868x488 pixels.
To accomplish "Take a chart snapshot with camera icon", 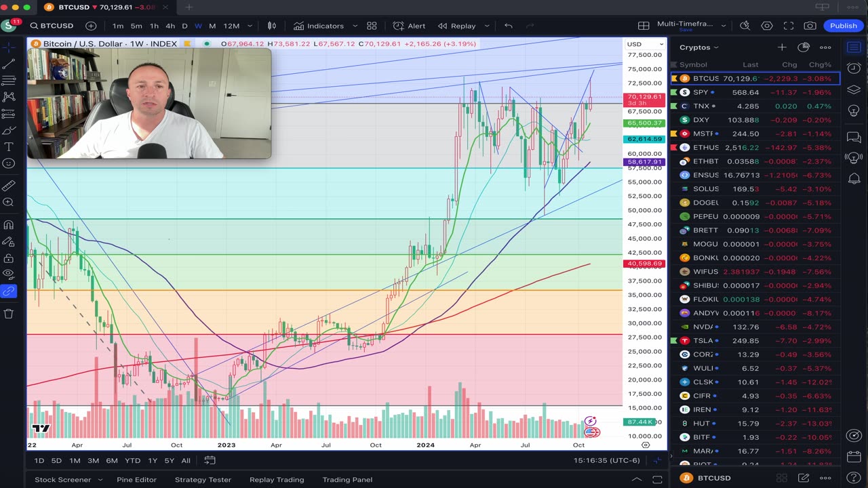I will (x=810, y=26).
